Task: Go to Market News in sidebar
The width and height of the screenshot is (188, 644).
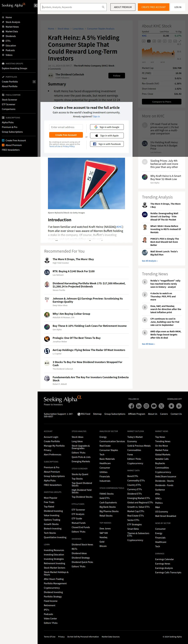Action: point(12,27)
